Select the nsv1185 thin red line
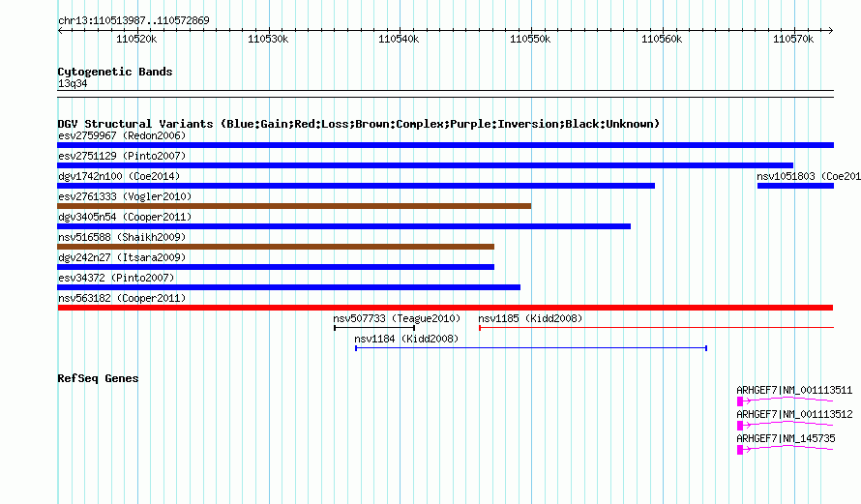This screenshot has width=861, height=504. click(656, 328)
